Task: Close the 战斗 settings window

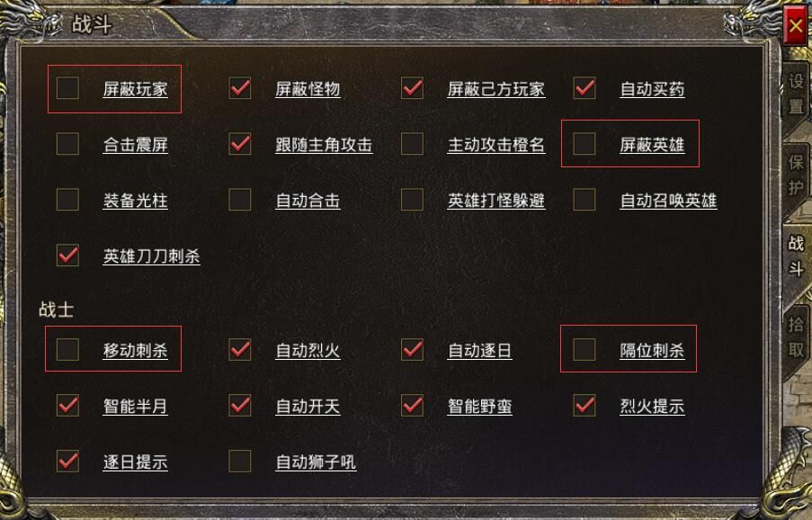Action: pyautogui.click(x=795, y=27)
